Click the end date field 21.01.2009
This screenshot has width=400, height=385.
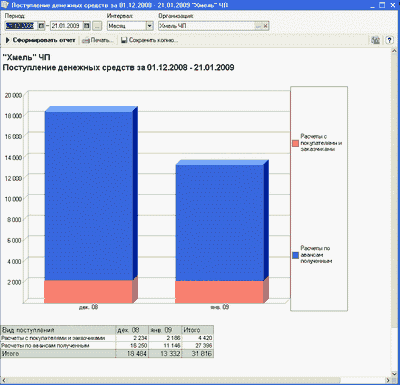tap(66, 26)
